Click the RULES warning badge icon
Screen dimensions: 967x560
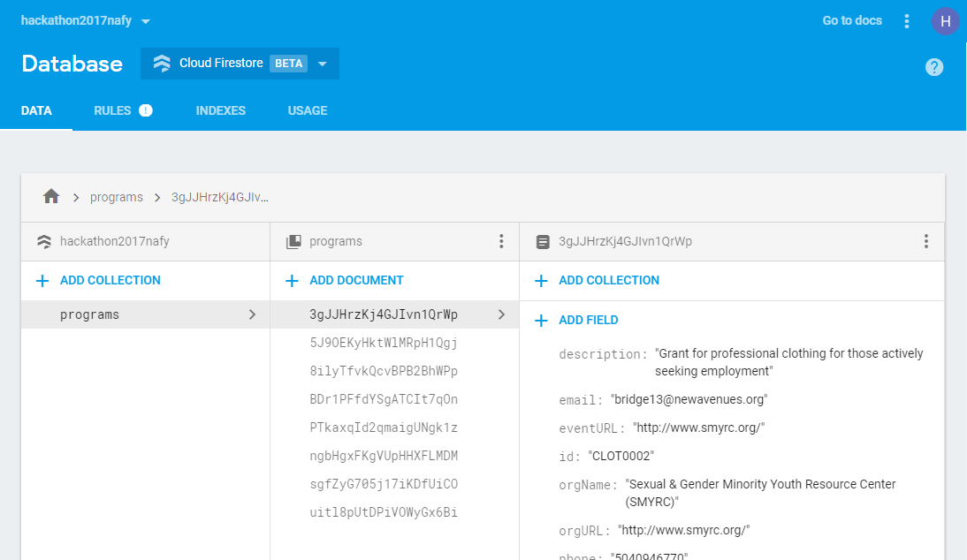click(x=146, y=110)
